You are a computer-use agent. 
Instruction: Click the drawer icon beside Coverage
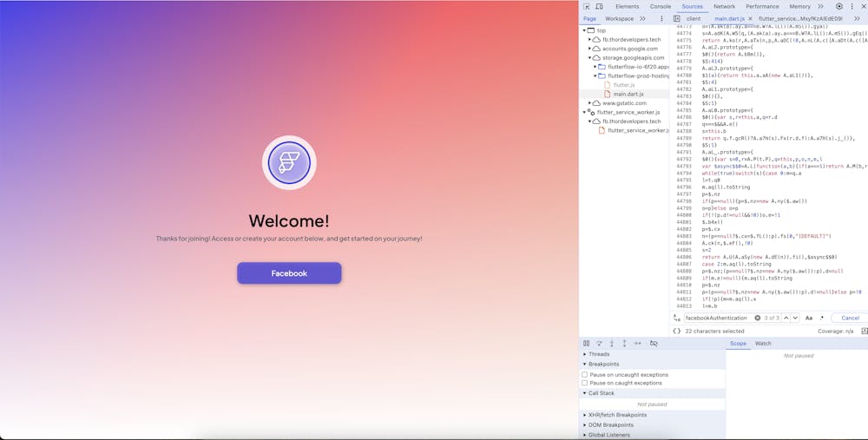tap(865, 331)
